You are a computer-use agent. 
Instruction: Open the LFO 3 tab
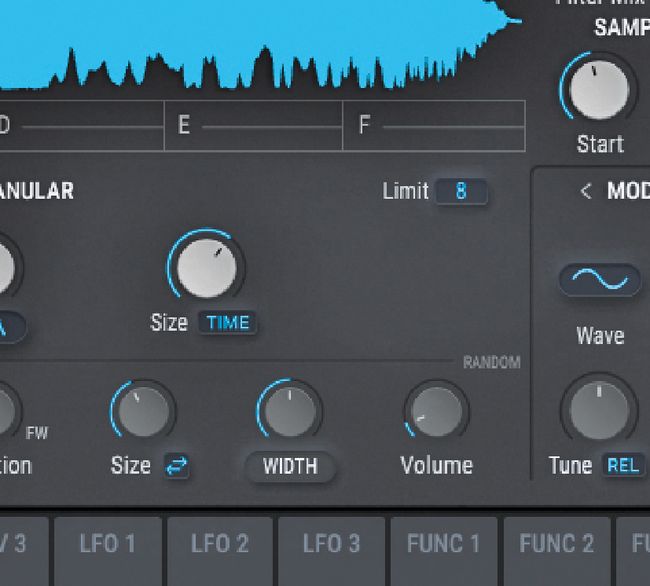coord(332,551)
